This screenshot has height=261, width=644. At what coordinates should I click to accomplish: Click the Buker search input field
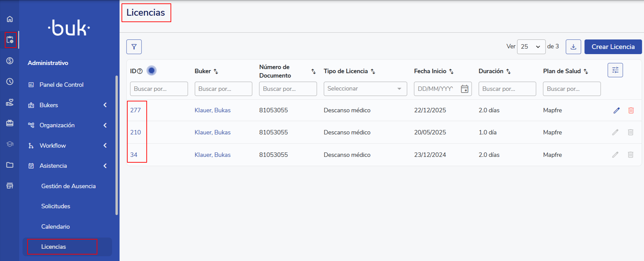[x=223, y=89]
